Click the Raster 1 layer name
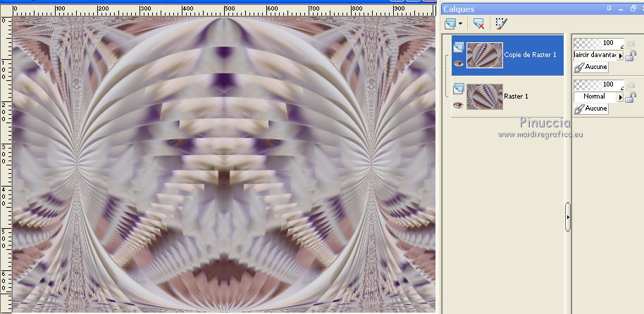 (x=516, y=96)
